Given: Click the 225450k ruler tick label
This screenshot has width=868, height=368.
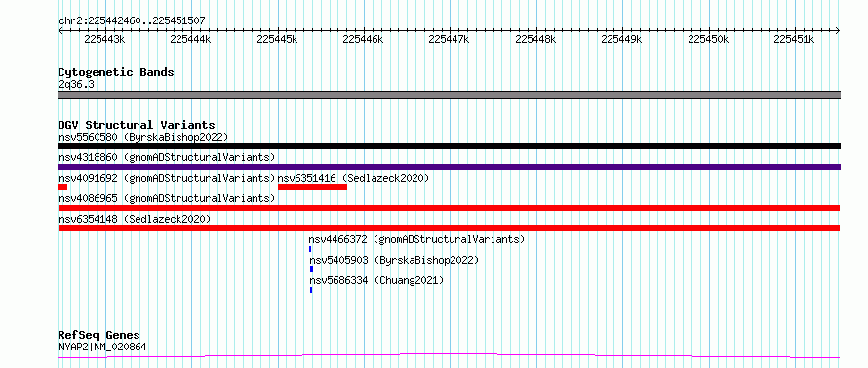Looking at the screenshot, I should coord(708,39).
